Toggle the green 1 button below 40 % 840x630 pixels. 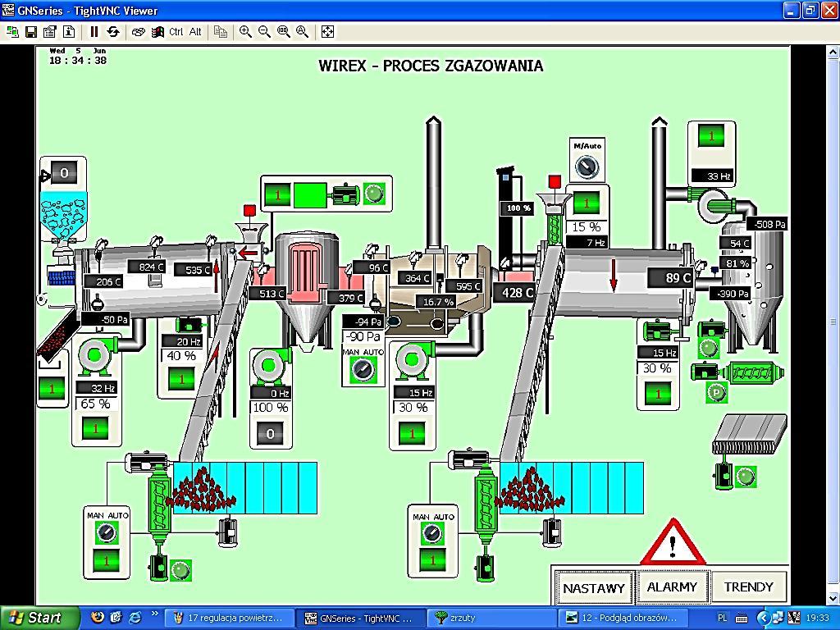pos(181,379)
